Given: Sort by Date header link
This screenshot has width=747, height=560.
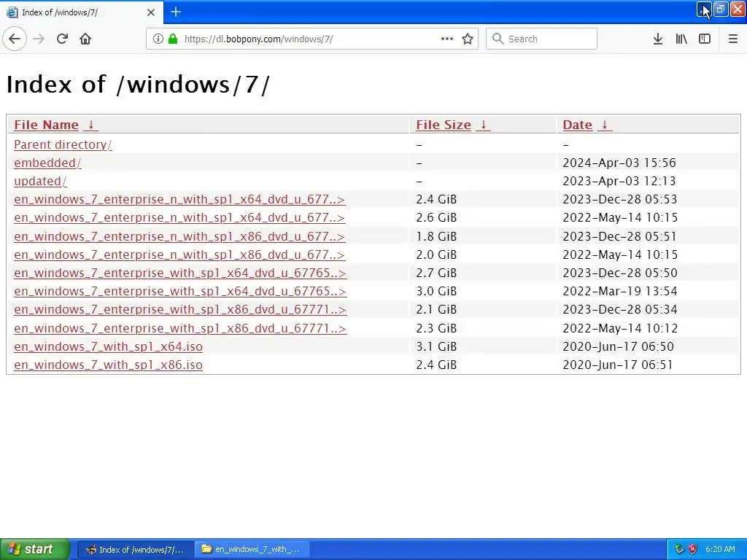Looking at the screenshot, I should tap(578, 125).
